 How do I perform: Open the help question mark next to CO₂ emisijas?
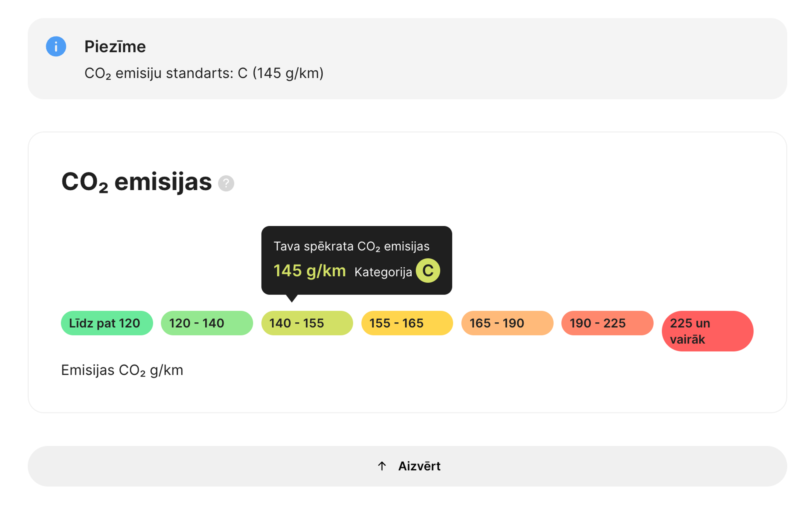point(226,183)
